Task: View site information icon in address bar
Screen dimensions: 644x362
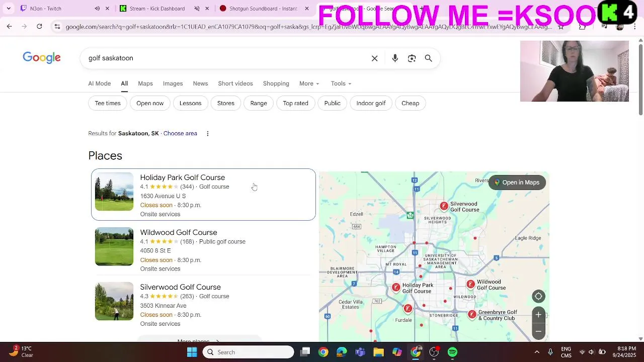Action: click(57, 26)
